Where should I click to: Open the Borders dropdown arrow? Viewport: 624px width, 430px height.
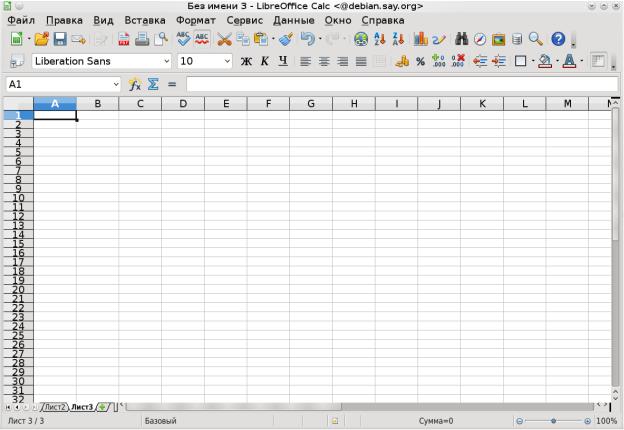tap(533, 61)
